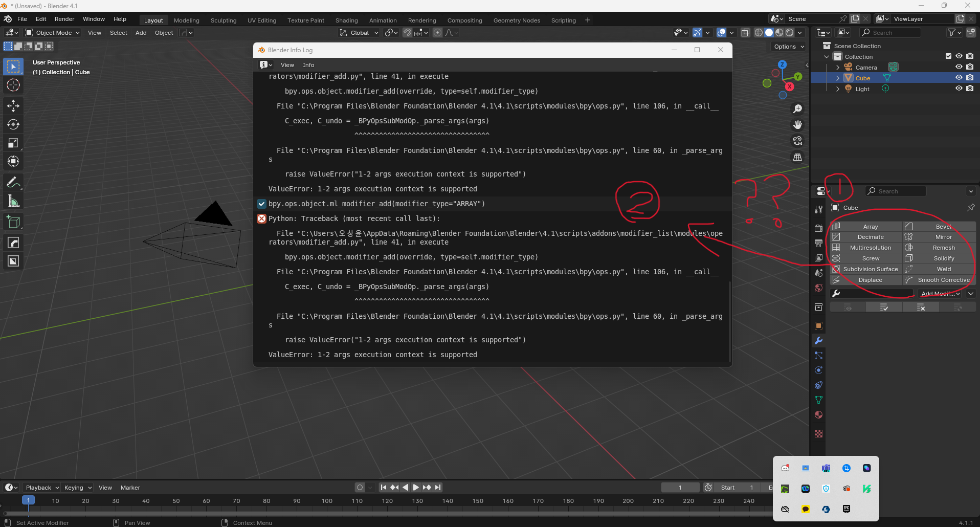Switch to the Modeling workspace tab
Screen dimensions: 980x527
point(186,20)
